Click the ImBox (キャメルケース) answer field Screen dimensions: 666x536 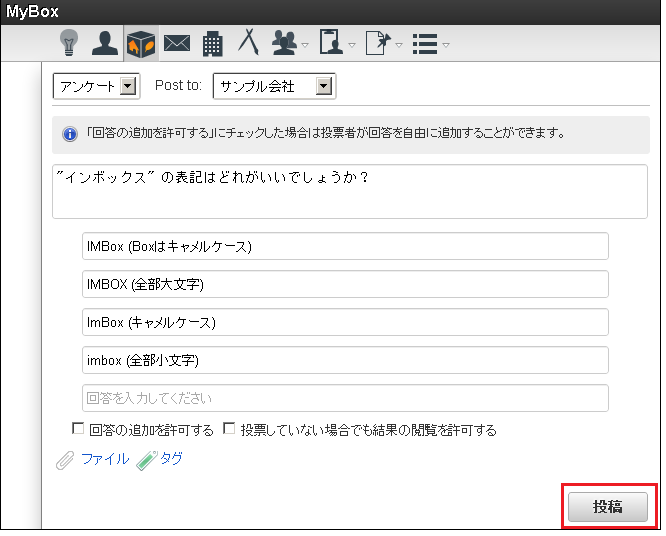345,322
